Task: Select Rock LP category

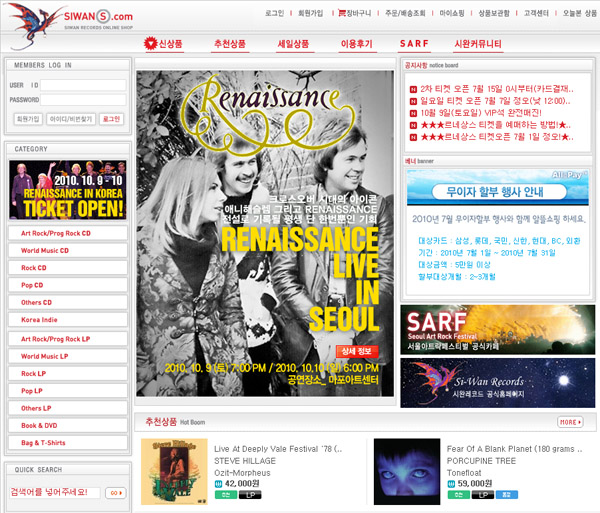Action: pyautogui.click(x=68, y=373)
